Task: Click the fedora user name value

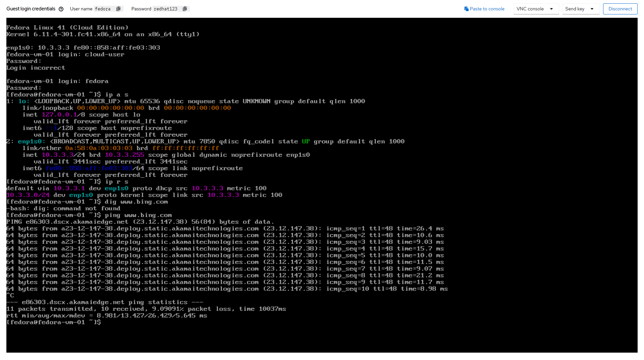Action: 103,9
